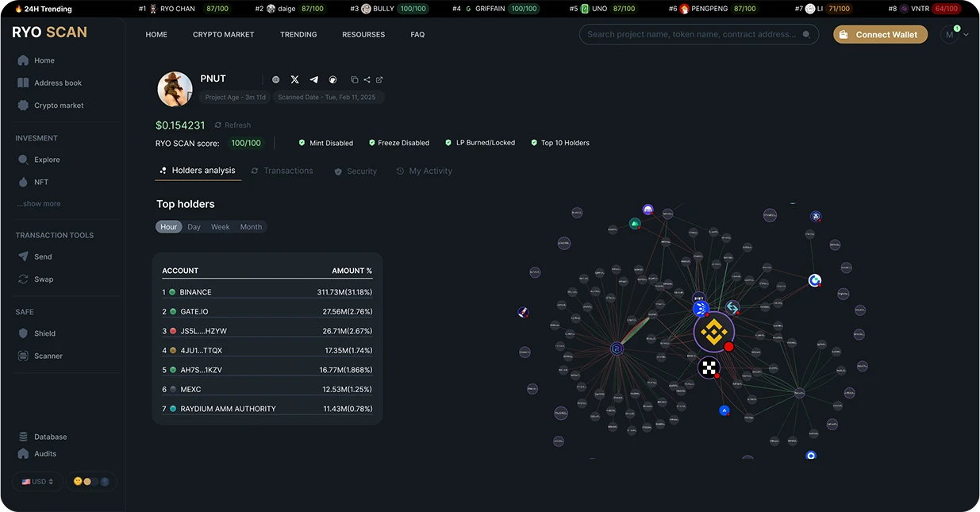Click the website globe icon beside PNUT
This screenshot has width=980, height=512.
click(275, 79)
